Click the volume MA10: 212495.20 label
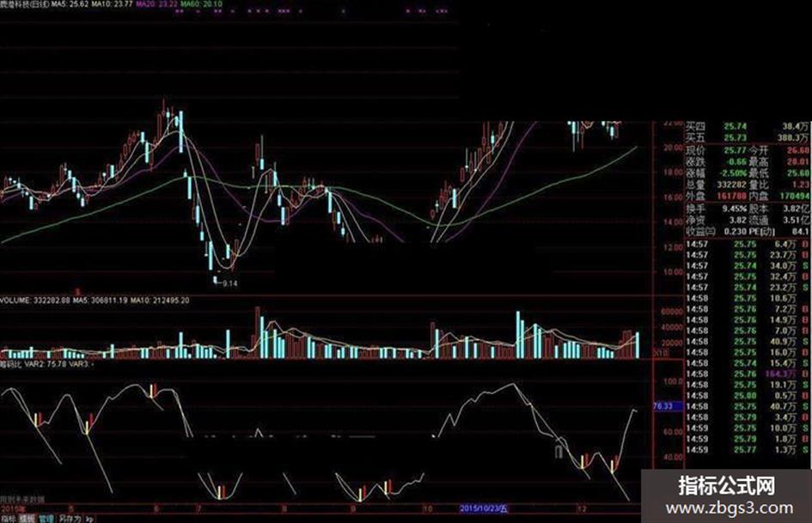Viewport: 812px width, 523px height. 160,301
